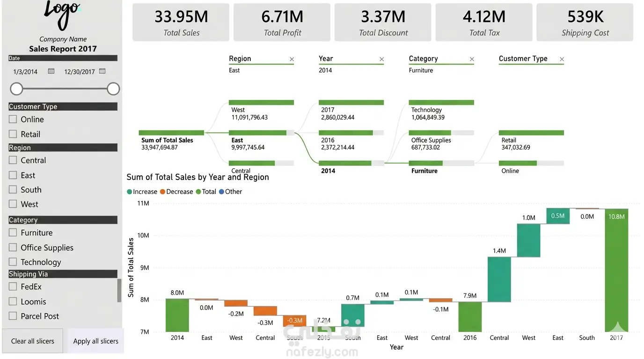Click the Increase legend color dot
Viewport: 644px width, 359px height.
coord(130,192)
